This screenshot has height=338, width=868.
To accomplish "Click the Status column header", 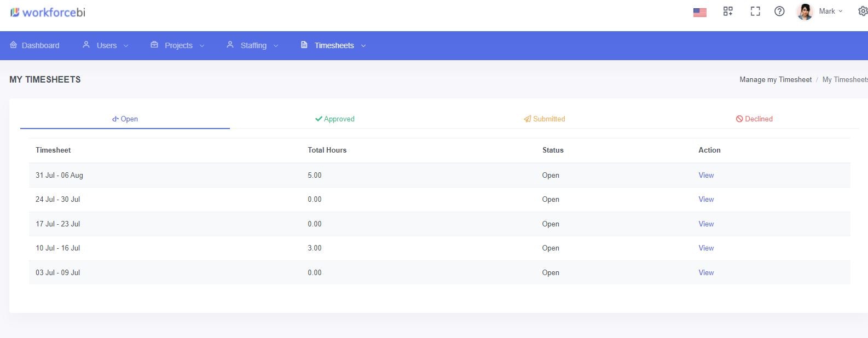I will (x=553, y=150).
